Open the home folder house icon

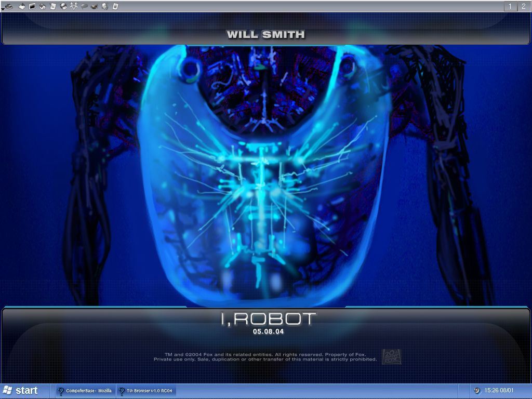click(x=43, y=6)
